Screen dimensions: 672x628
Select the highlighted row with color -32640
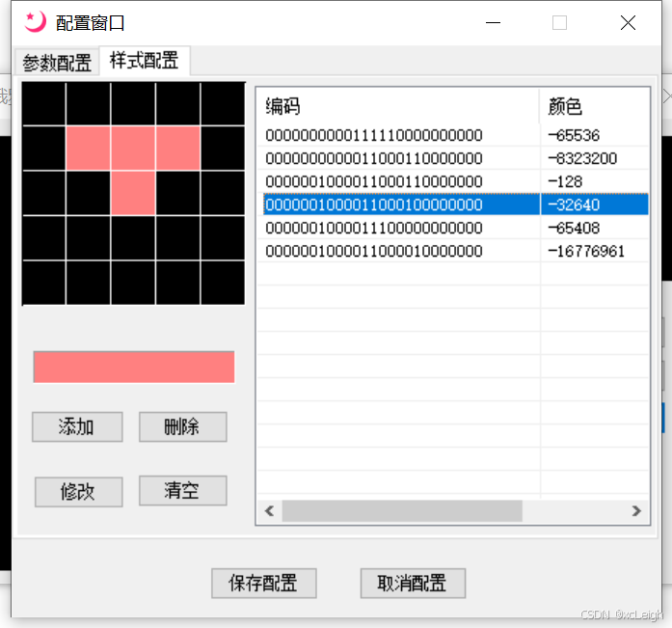(456, 205)
